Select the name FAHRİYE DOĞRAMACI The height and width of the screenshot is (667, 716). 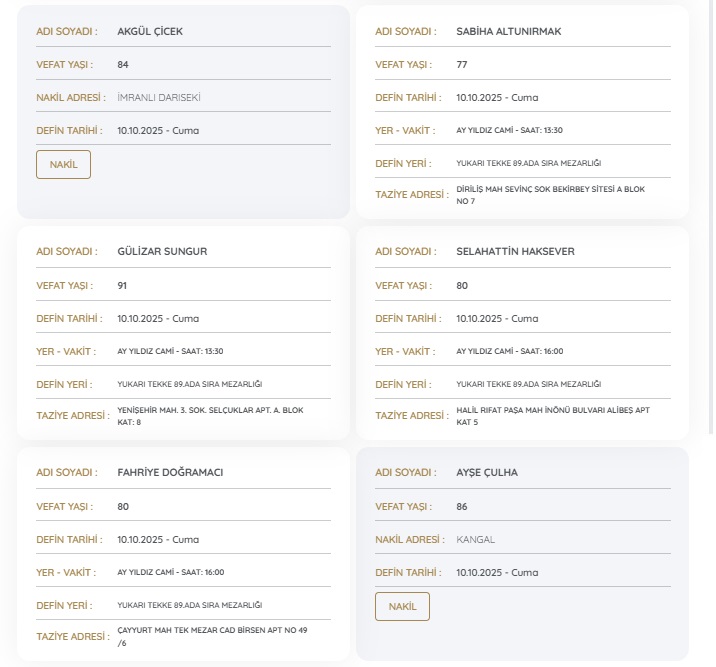tap(170, 472)
